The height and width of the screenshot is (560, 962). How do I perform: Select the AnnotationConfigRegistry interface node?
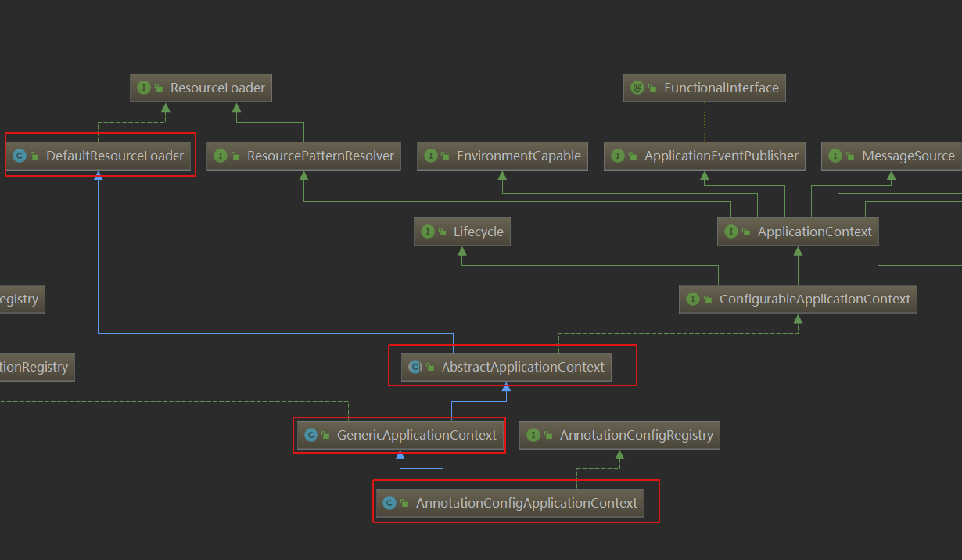coord(619,435)
